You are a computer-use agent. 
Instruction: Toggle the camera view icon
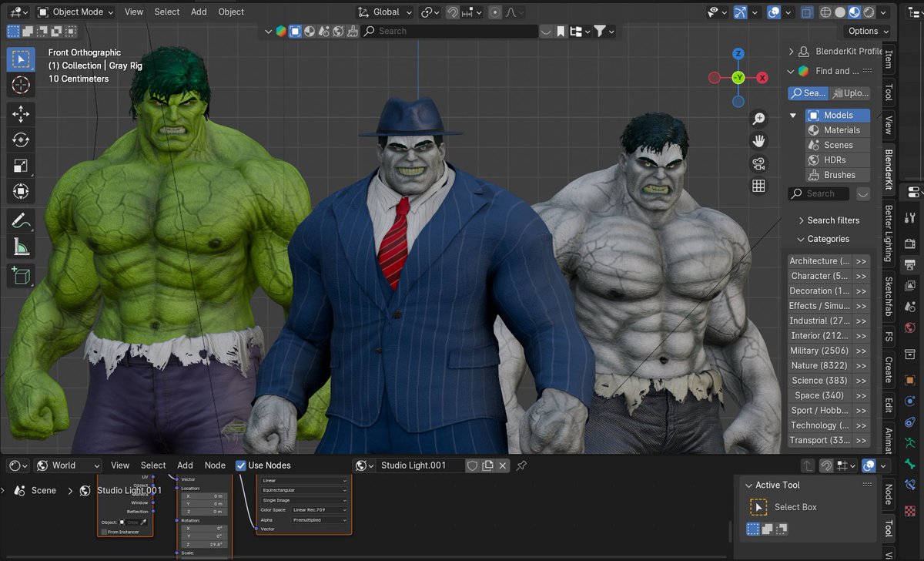pyautogui.click(x=758, y=163)
